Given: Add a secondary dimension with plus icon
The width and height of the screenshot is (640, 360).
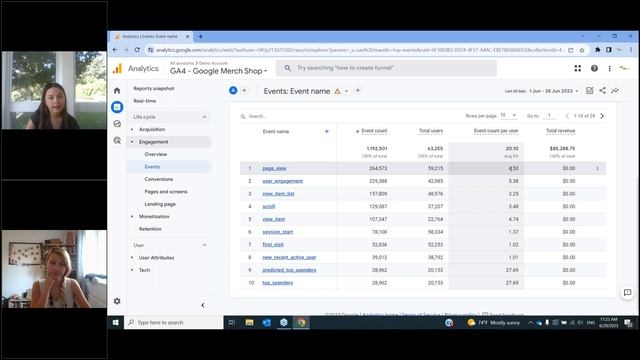Looking at the screenshot, I should (x=327, y=131).
